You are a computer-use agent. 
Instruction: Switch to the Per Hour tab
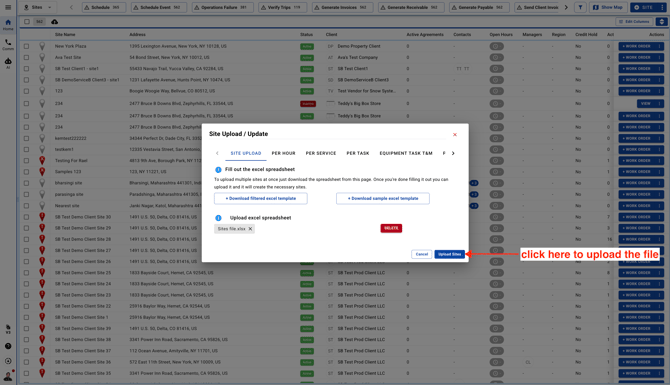click(283, 153)
